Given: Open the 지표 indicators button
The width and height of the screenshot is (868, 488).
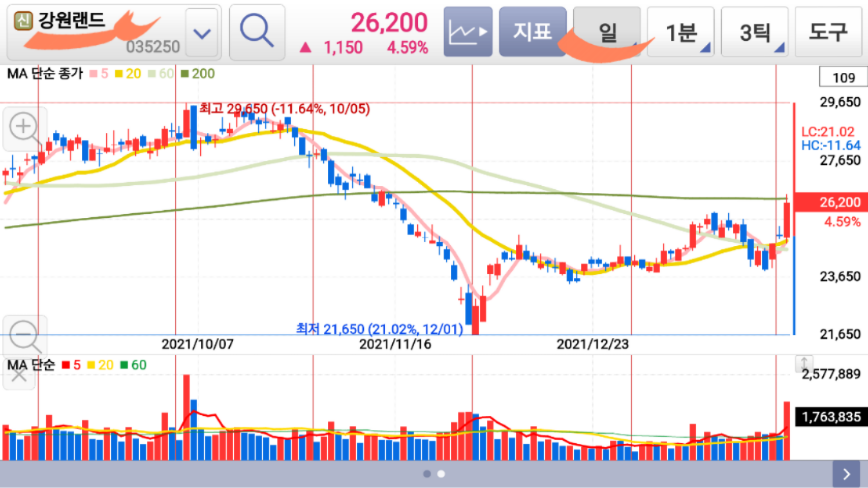Looking at the screenshot, I should [533, 32].
